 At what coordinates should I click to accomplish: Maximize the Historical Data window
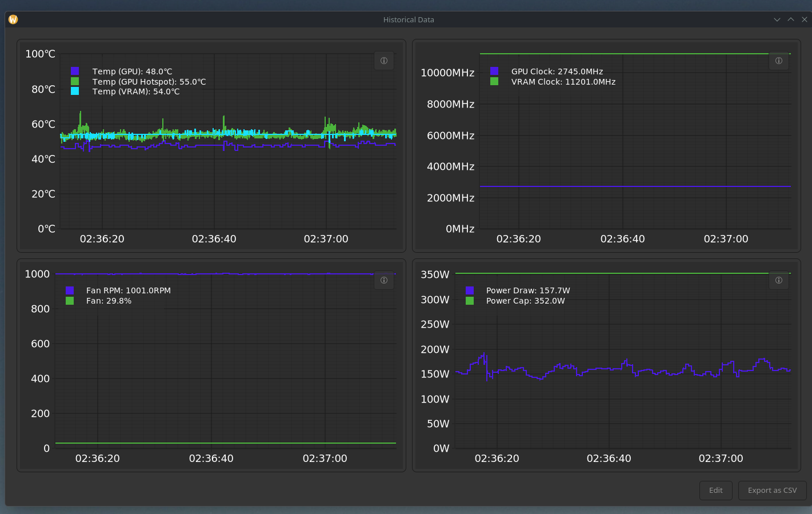(x=791, y=19)
